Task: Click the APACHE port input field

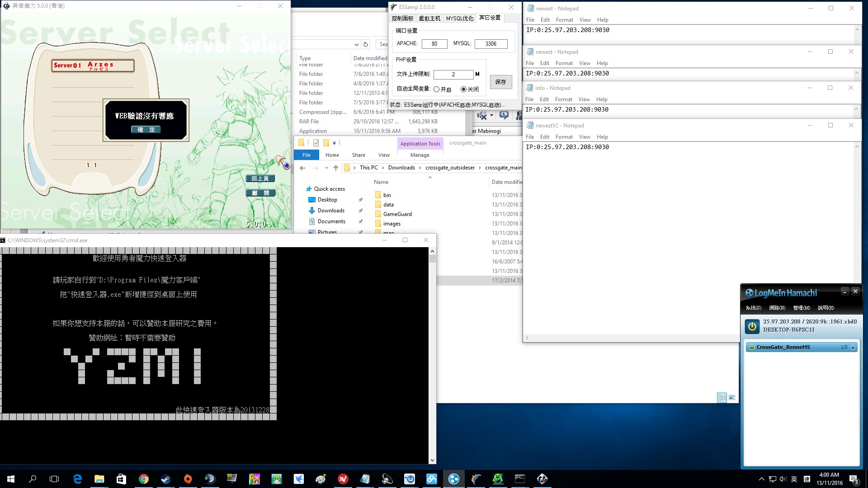Action: (x=434, y=44)
